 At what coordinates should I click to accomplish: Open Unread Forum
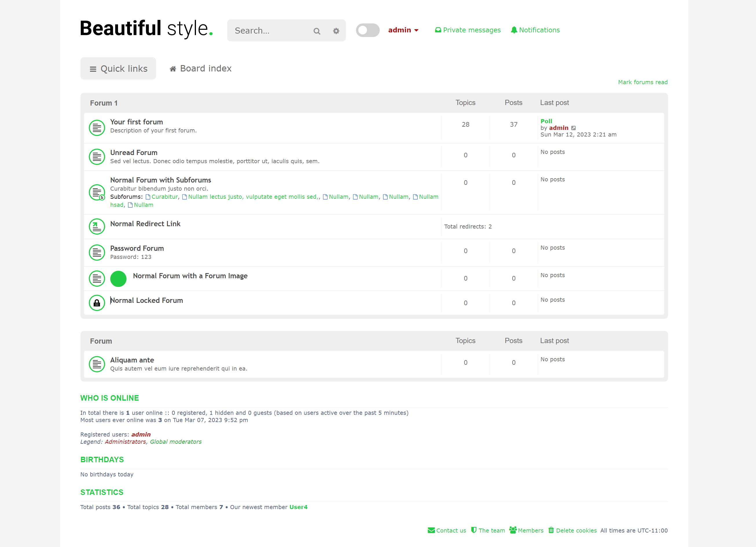tap(134, 152)
